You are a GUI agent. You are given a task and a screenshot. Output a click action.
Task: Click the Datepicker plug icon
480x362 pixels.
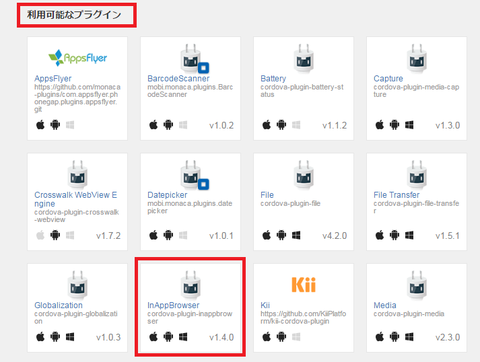click(194, 175)
